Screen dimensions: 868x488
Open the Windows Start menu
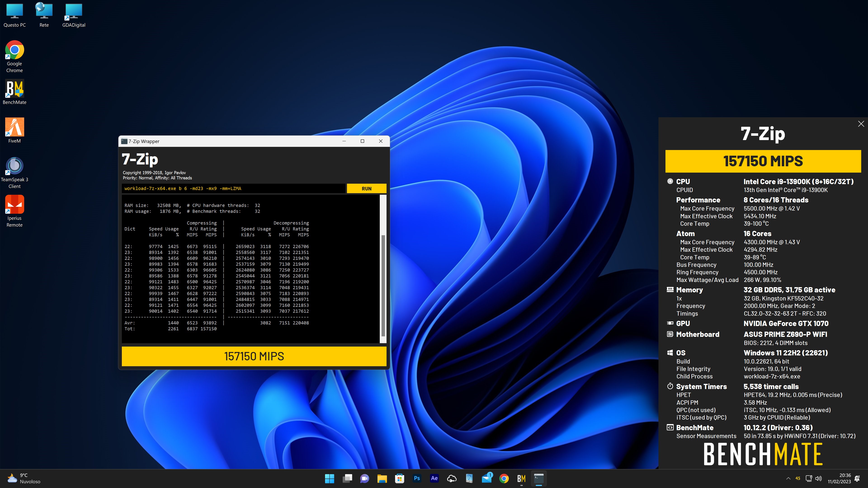[x=329, y=478]
